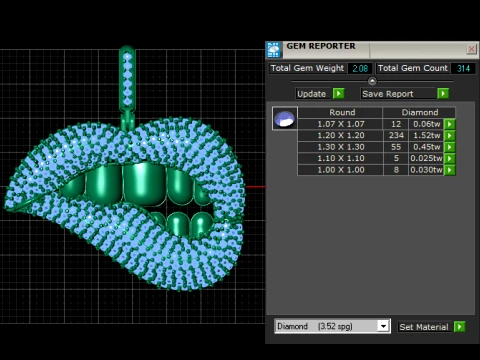Click the Gem Reporter panel icon
This screenshot has width=480, height=360.
click(274, 50)
